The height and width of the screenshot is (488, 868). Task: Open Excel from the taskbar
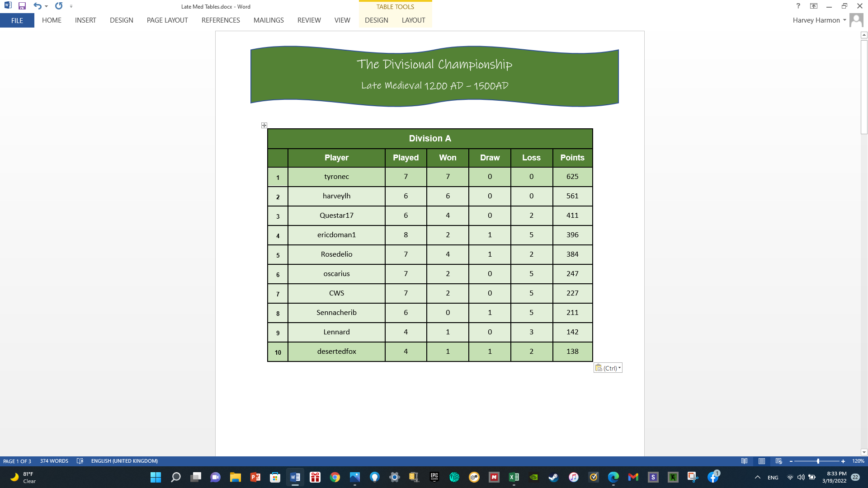click(514, 477)
